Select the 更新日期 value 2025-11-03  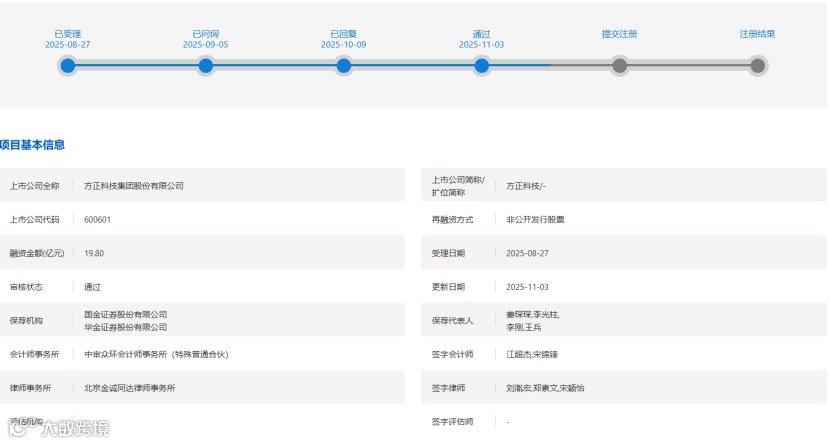[527, 287]
